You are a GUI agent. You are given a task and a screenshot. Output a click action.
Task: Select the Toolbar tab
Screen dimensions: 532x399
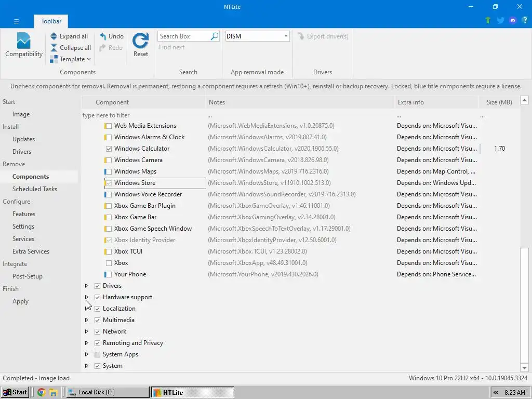pyautogui.click(x=51, y=21)
